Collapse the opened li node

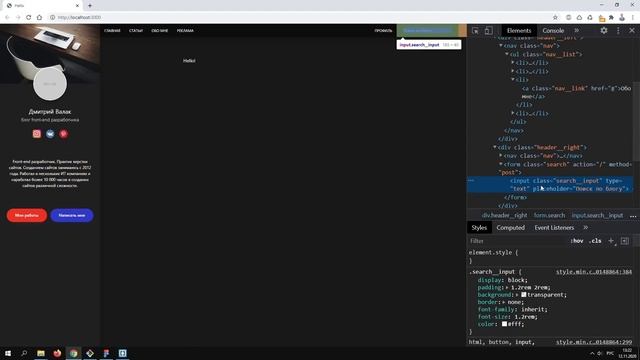pos(513,80)
